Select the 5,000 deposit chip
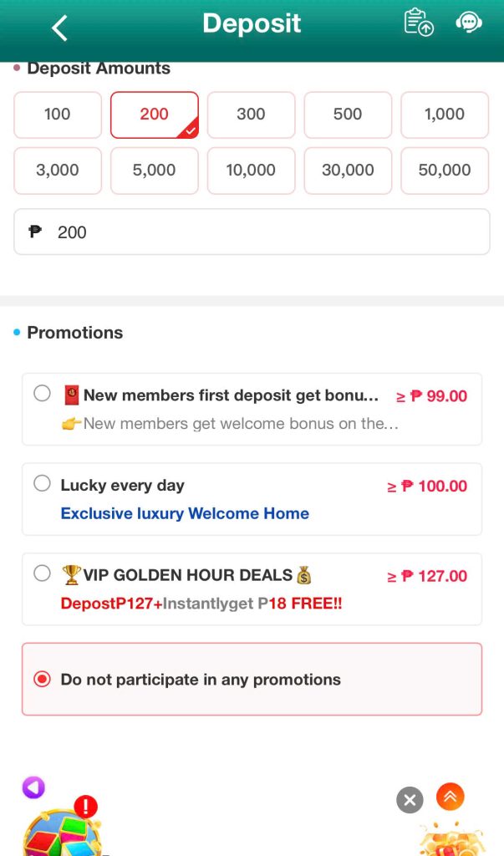This screenshot has width=504, height=856. pyautogui.click(x=154, y=171)
